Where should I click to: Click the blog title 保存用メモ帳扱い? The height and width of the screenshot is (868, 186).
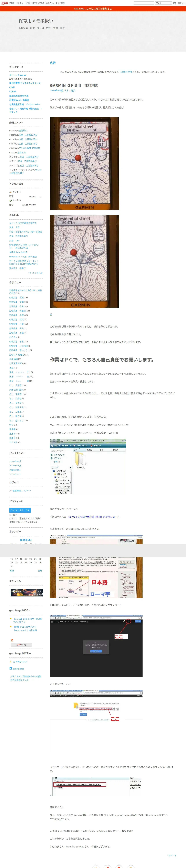pyautogui.click(x=36, y=21)
